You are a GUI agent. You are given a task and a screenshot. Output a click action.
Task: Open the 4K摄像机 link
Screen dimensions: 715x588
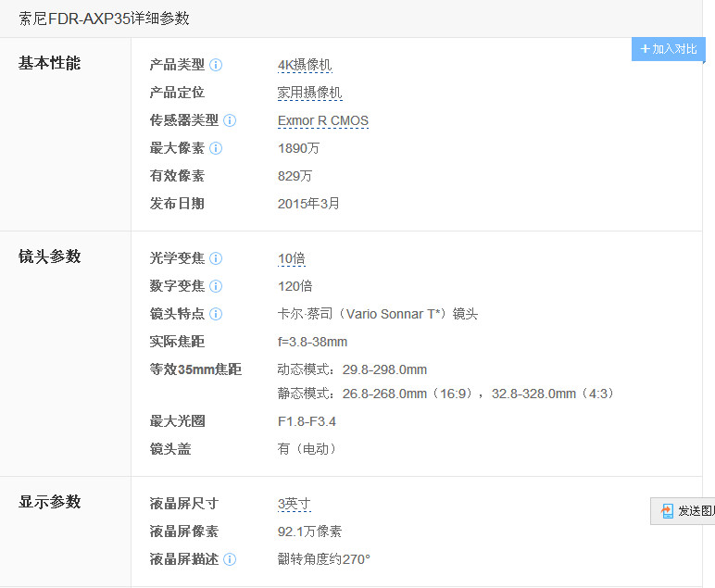(305, 65)
